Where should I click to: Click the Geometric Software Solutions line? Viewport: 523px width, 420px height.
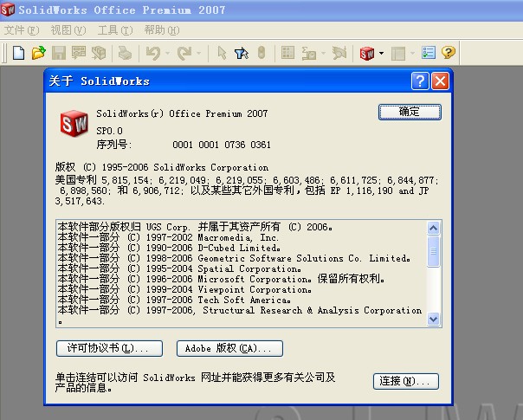coord(234,258)
